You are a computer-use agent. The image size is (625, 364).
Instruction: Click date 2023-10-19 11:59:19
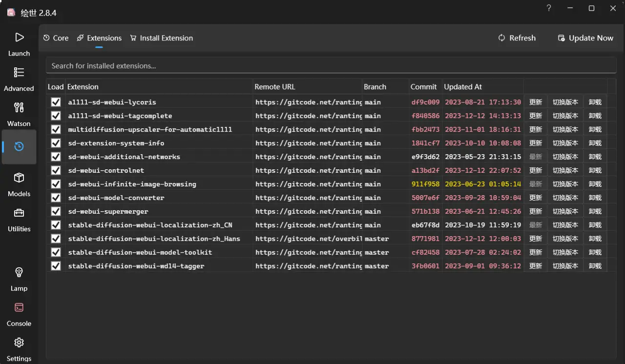[483, 225]
